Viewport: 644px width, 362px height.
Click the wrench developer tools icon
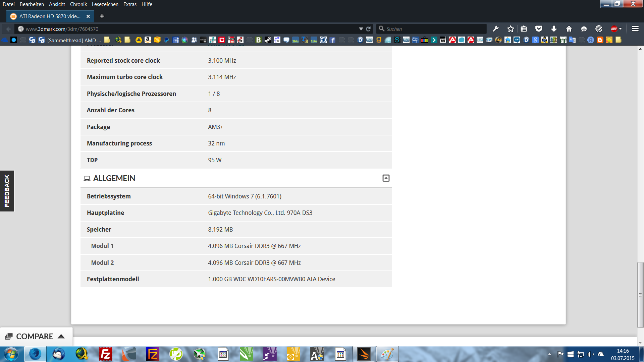pos(495,29)
